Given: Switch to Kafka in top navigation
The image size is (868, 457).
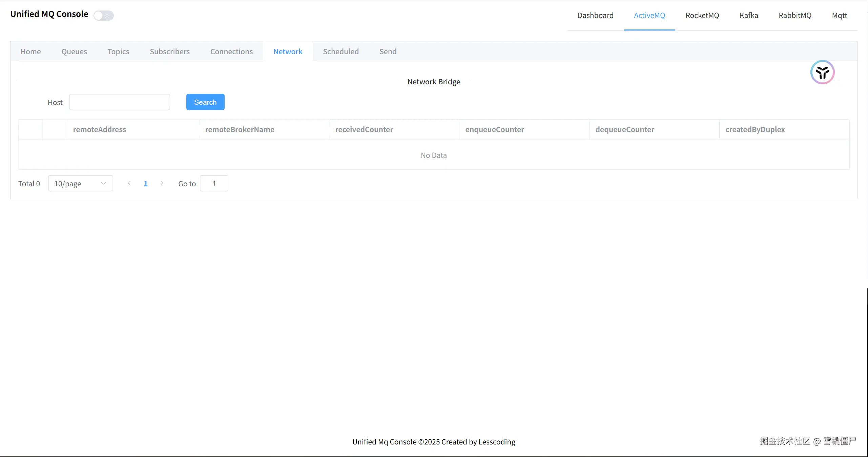Looking at the screenshot, I should (x=749, y=15).
